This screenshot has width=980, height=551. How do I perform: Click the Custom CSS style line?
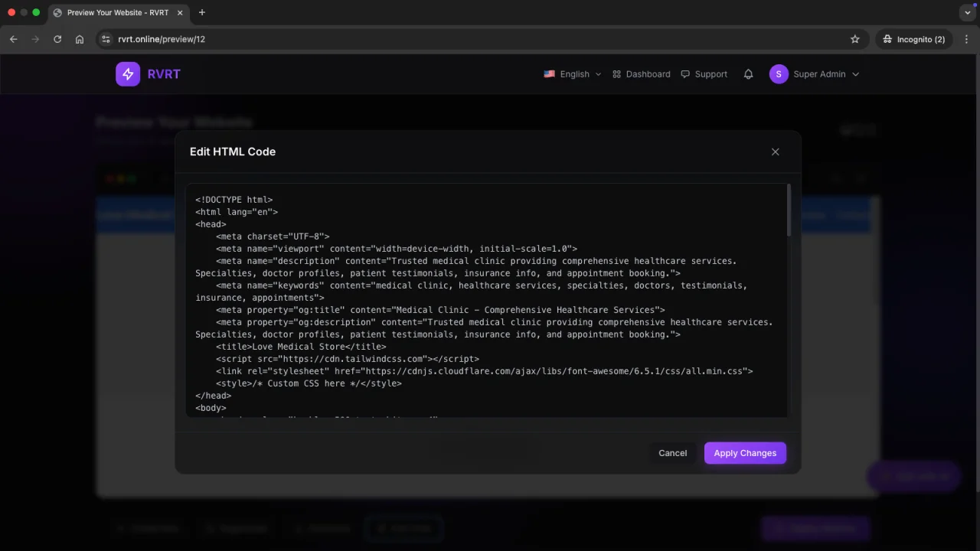(309, 383)
